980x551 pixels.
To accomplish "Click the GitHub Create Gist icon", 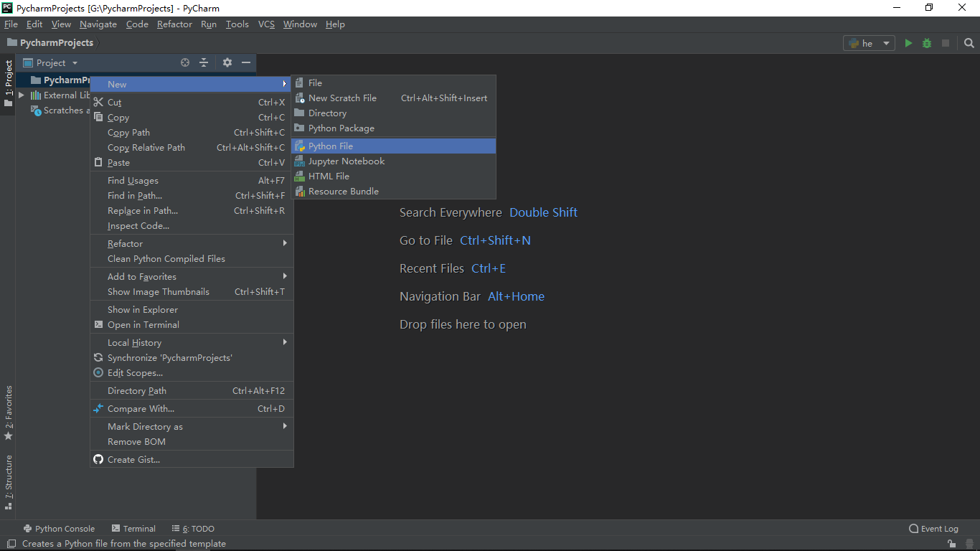I will click(99, 459).
